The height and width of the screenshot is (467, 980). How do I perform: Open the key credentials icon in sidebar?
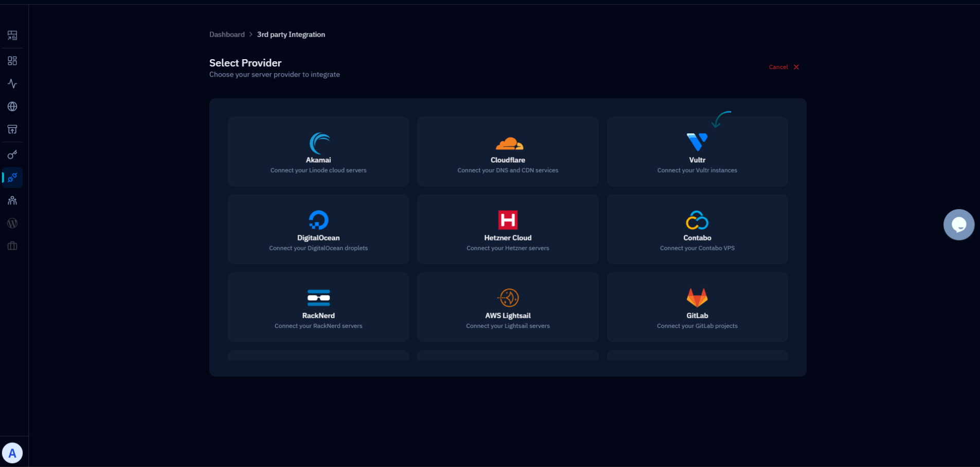pos(12,154)
